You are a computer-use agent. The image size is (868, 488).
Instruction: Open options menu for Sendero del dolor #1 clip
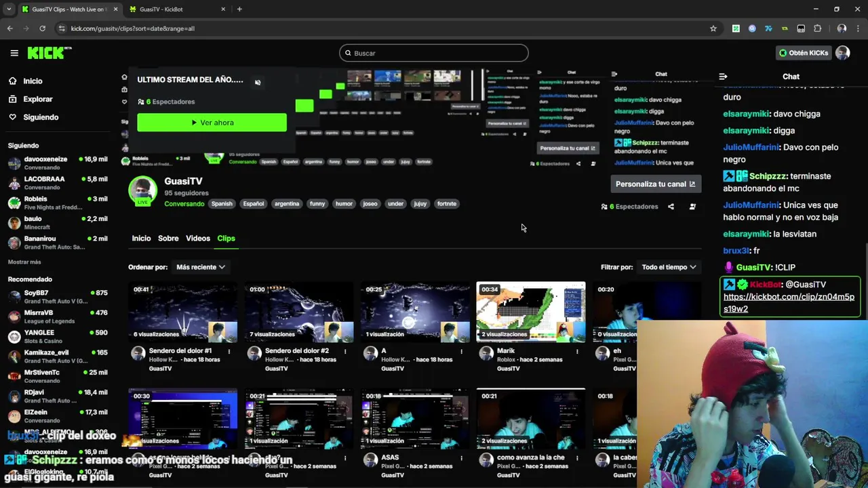pos(229,351)
